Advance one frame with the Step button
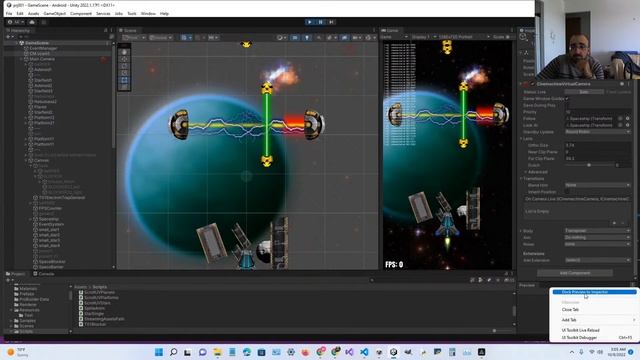The height and width of the screenshot is (360, 640). (331, 22)
